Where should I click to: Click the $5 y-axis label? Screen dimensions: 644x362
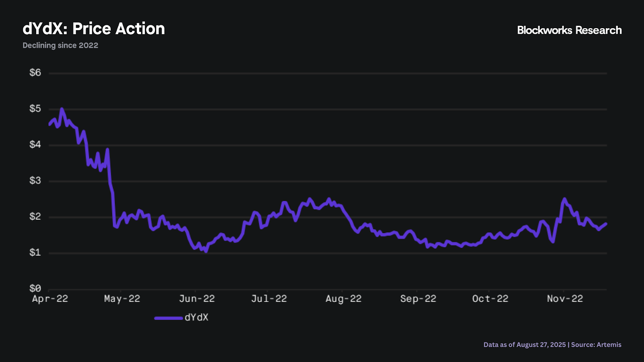(x=35, y=109)
